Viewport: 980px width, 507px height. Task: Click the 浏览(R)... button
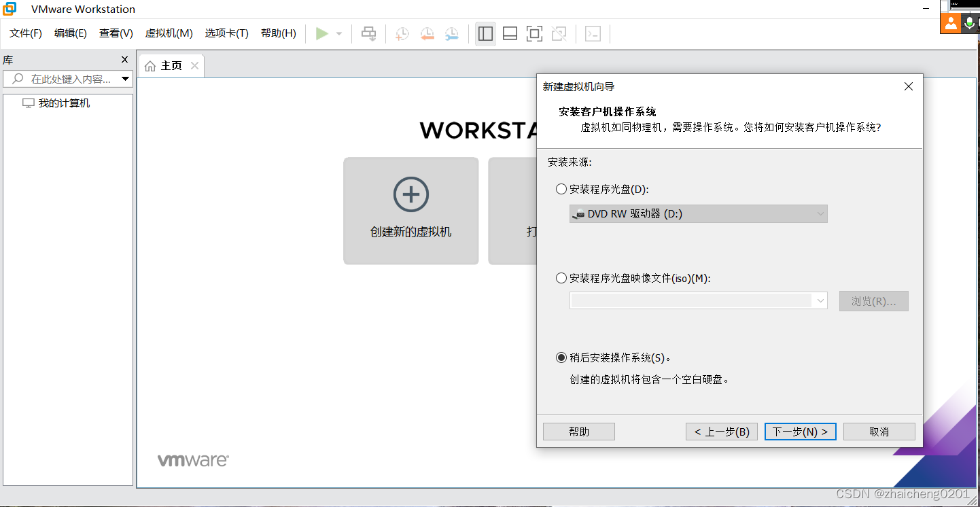pyautogui.click(x=874, y=301)
